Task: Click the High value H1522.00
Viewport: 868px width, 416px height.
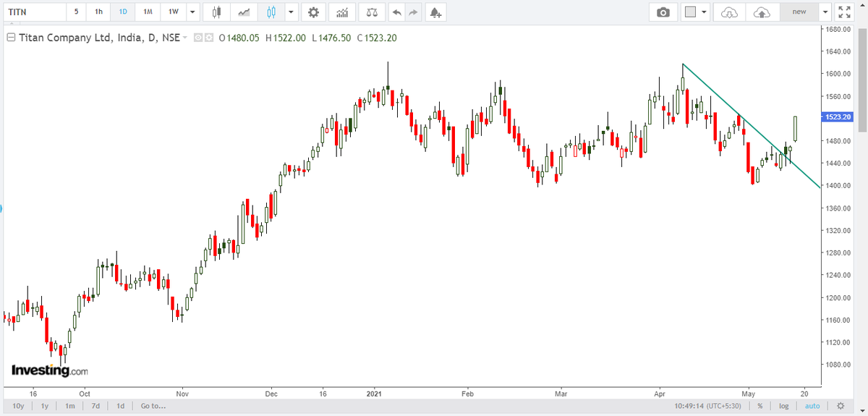Action: point(284,38)
